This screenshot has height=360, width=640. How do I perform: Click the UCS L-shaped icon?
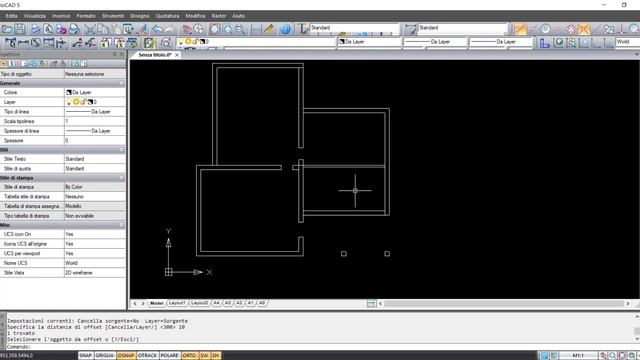tap(544, 42)
